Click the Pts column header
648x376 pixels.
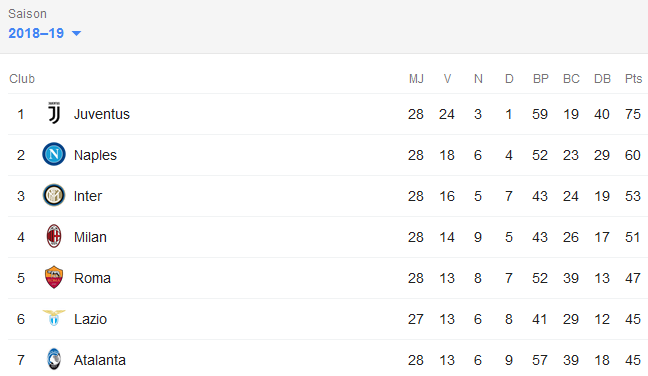click(633, 79)
